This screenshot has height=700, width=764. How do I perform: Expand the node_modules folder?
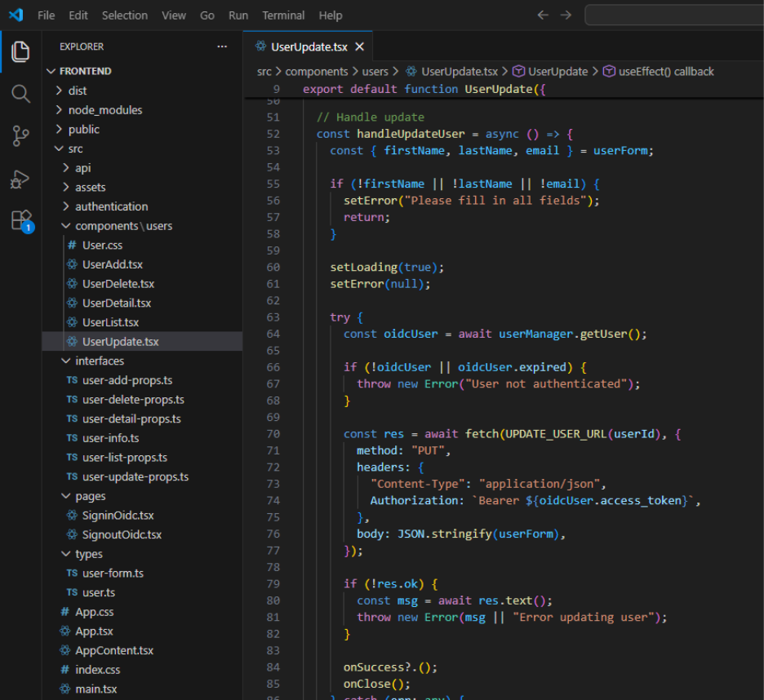[104, 110]
